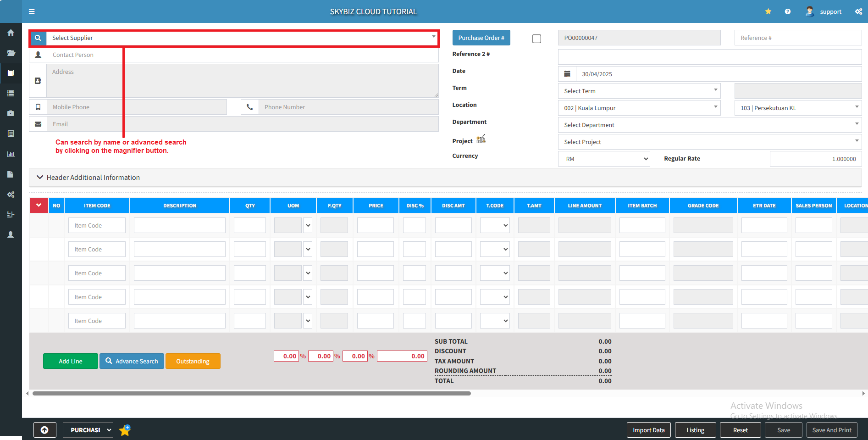This screenshot has height=440, width=868.
Task: Click the Home icon in sidebar
Action: [x=11, y=33]
